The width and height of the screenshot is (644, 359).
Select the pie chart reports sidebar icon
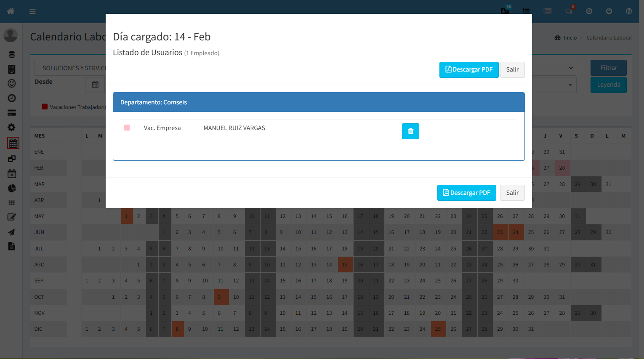(x=12, y=188)
